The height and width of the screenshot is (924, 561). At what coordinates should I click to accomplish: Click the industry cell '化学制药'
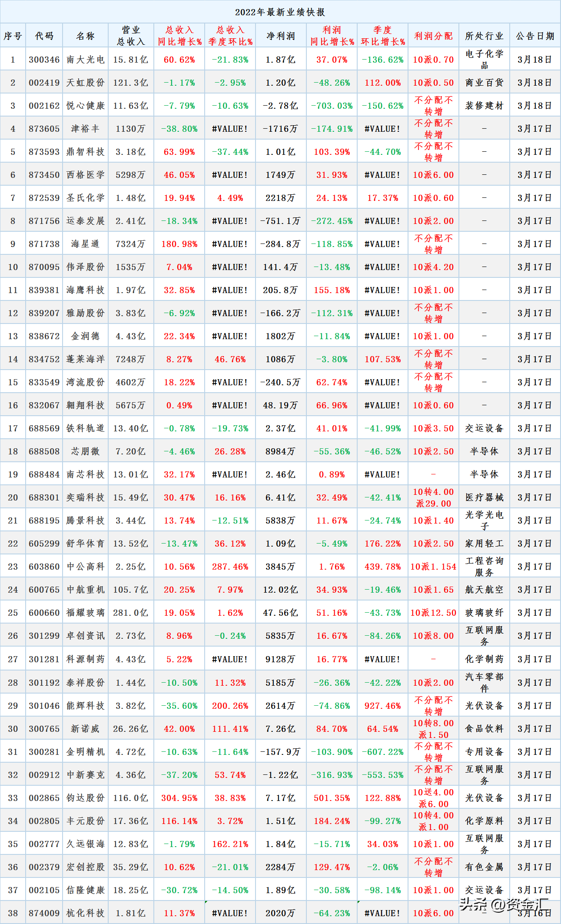[x=485, y=659]
